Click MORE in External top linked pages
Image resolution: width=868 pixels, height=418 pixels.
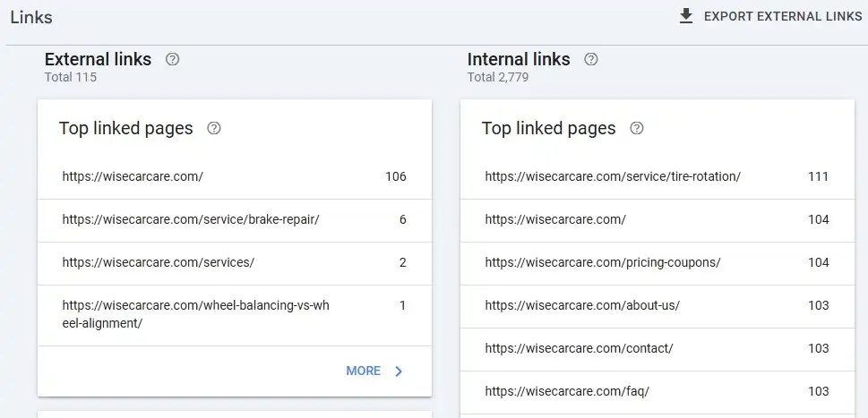click(363, 371)
